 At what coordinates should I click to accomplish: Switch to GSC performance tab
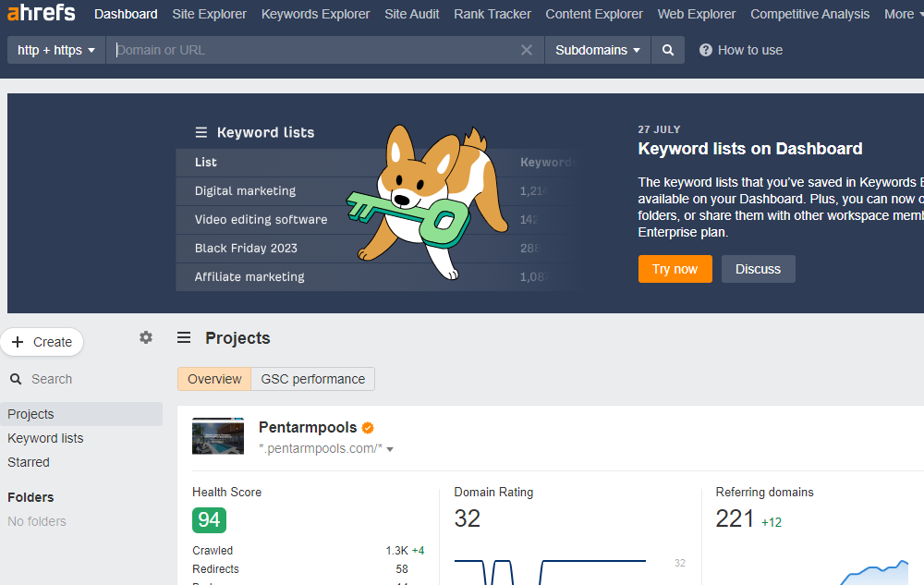coord(313,379)
